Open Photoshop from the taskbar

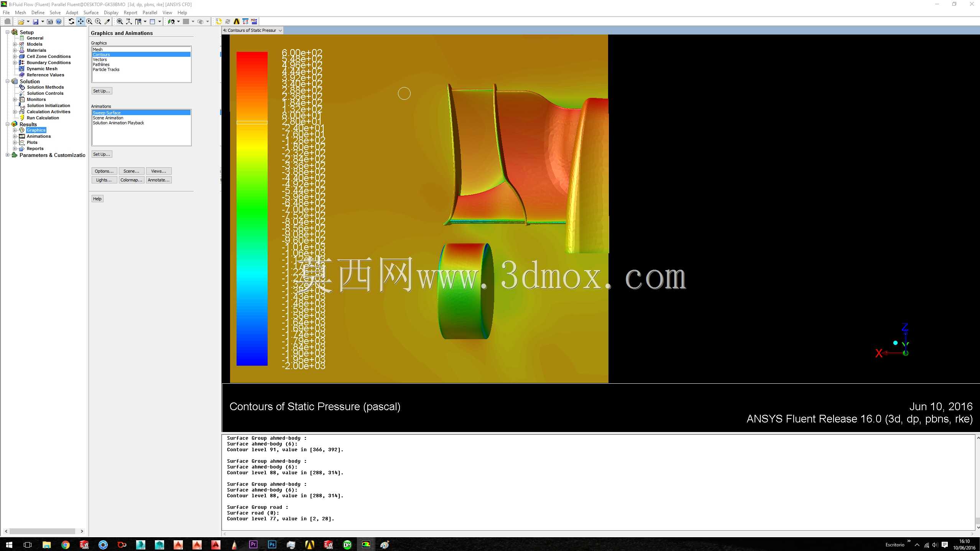click(x=272, y=544)
